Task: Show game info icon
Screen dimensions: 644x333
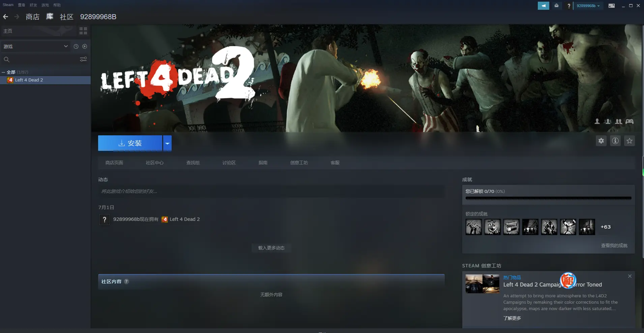Action: (615, 141)
